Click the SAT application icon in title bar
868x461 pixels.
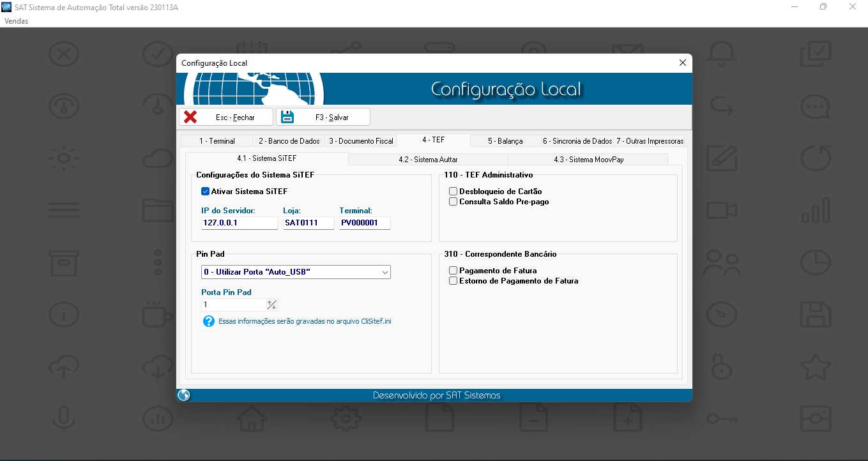[x=7, y=6]
